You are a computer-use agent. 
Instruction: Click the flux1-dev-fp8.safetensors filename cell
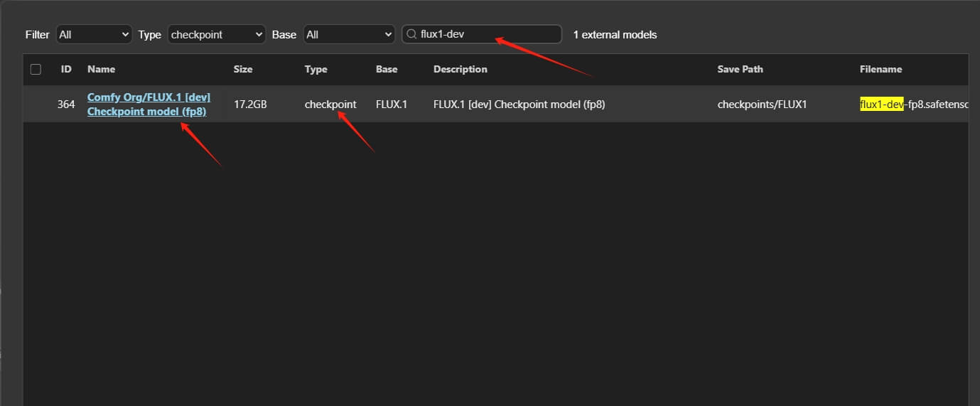[914, 105]
